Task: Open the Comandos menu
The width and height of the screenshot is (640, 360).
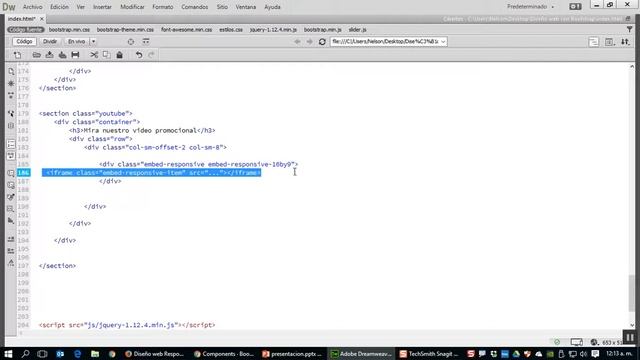Action: pyautogui.click(x=194, y=7)
